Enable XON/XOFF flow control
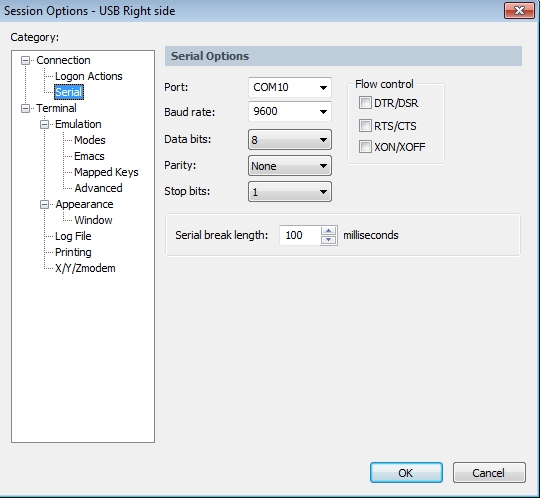Screen dimensions: 540x498 click(x=365, y=147)
